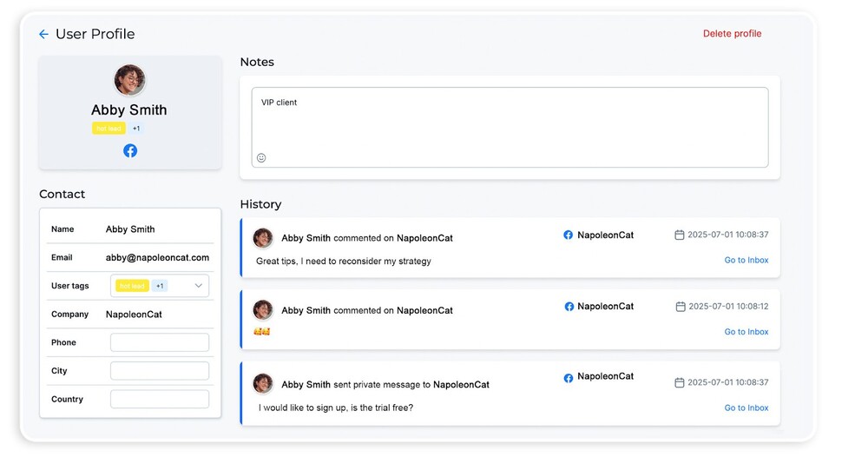Click the VIP client note text
The height and width of the screenshot is (464, 868).
point(279,103)
